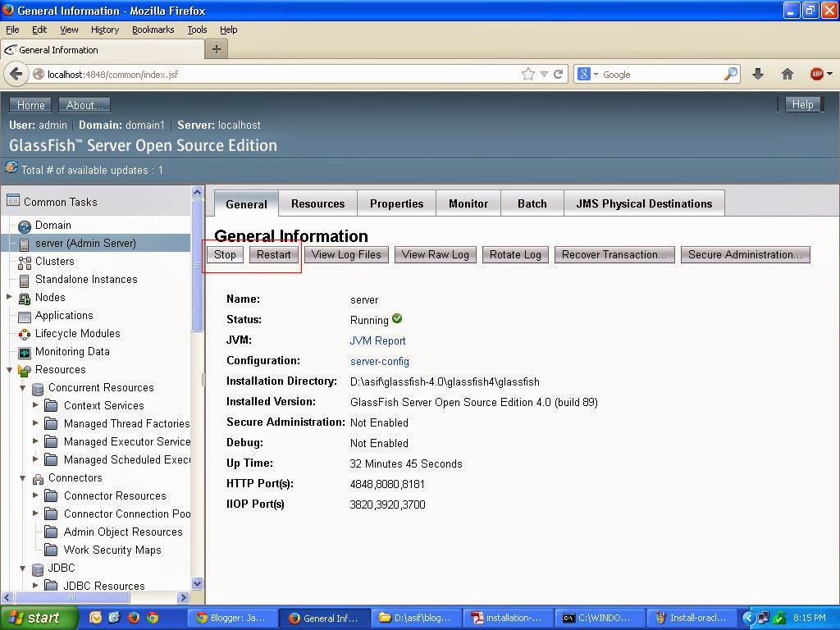Image resolution: width=840 pixels, height=630 pixels.
Task: Click the Clusters icon in the tree
Action: click(24, 262)
